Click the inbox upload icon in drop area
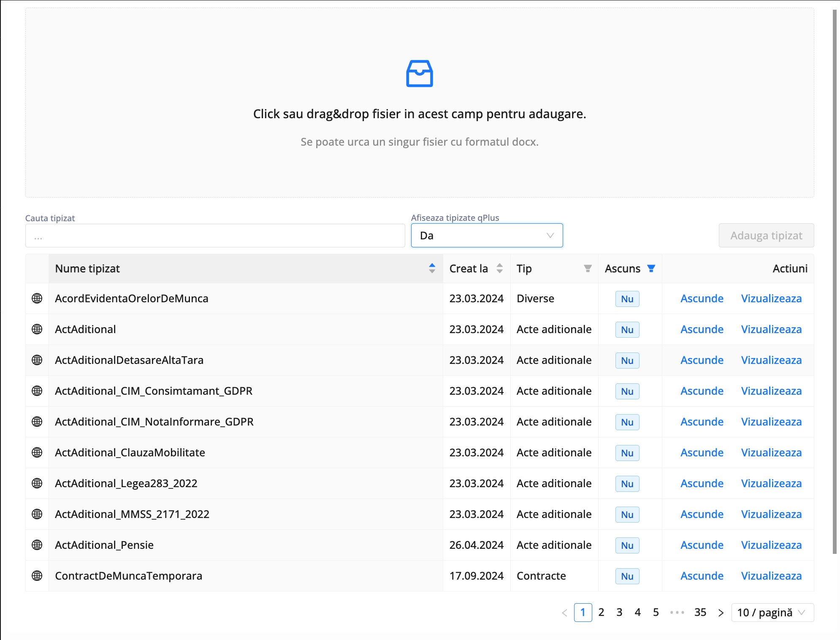The width and height of the screenshot is (840, 640). [x=419, y=73]
